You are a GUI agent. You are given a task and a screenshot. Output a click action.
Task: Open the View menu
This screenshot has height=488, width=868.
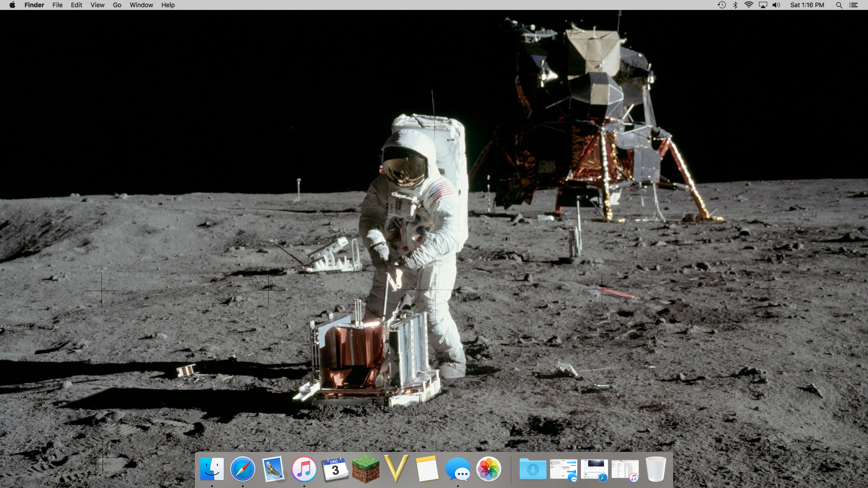point(97,5)
